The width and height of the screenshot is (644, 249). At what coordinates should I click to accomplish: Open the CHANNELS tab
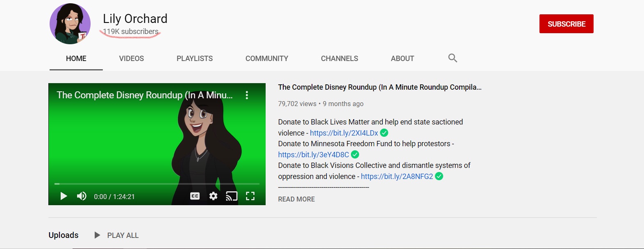click(x=339, y=59)
